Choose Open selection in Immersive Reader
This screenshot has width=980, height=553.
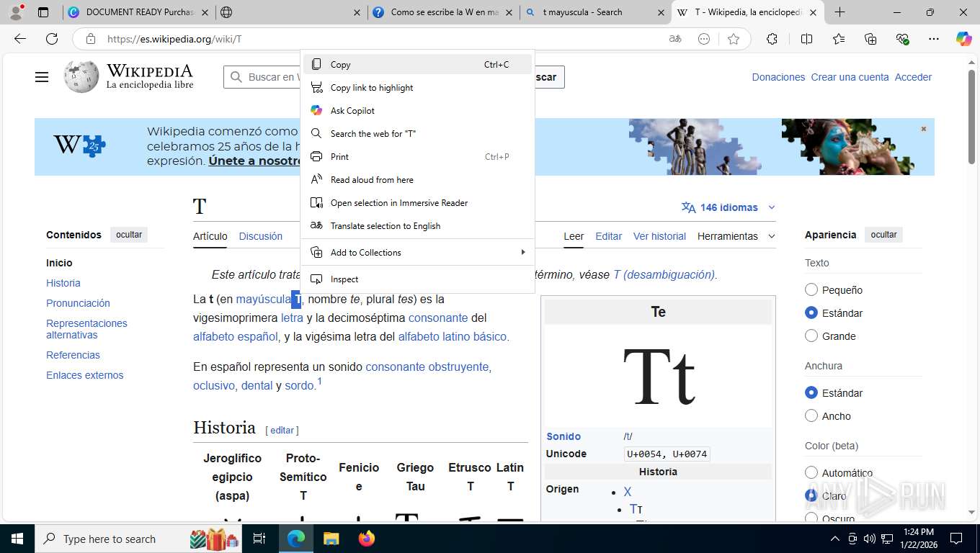417,202
